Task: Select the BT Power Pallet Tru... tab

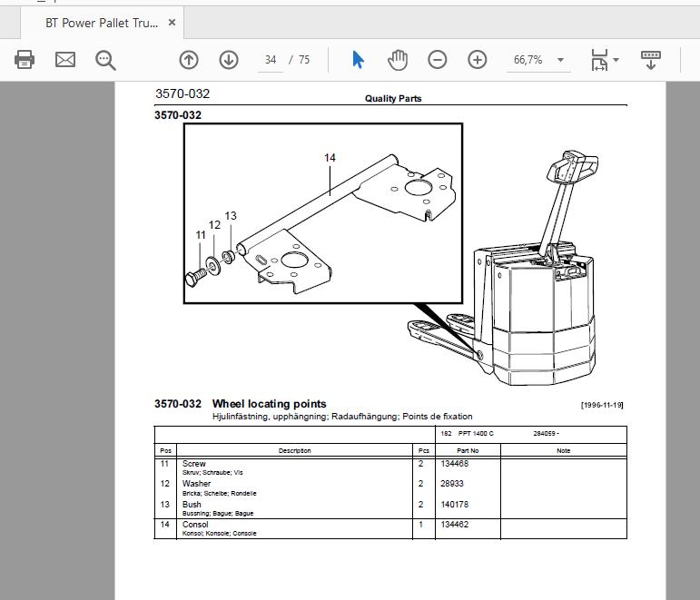Action: click(102, 24)
